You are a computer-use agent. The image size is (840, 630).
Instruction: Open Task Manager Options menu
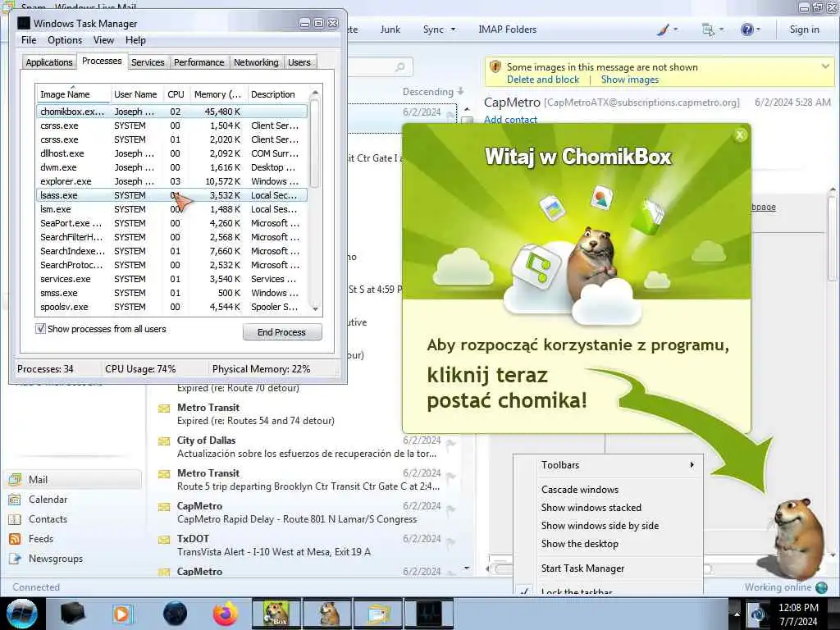pyautogui.click(x=65, y=40)
